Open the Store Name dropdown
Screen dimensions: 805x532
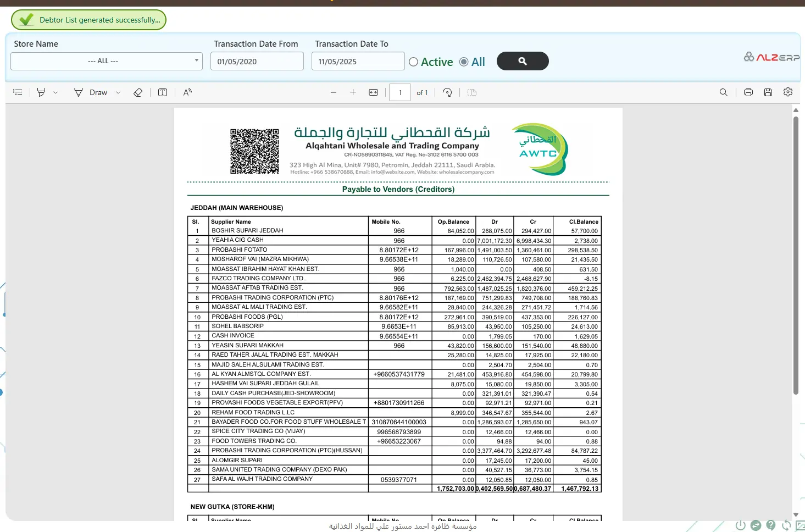107,61
